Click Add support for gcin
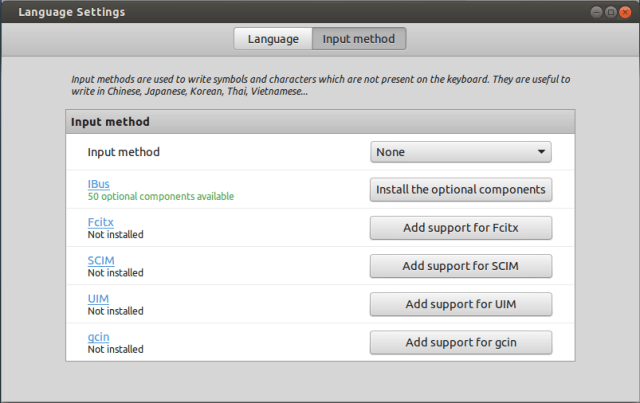 (x=461, y=343)
